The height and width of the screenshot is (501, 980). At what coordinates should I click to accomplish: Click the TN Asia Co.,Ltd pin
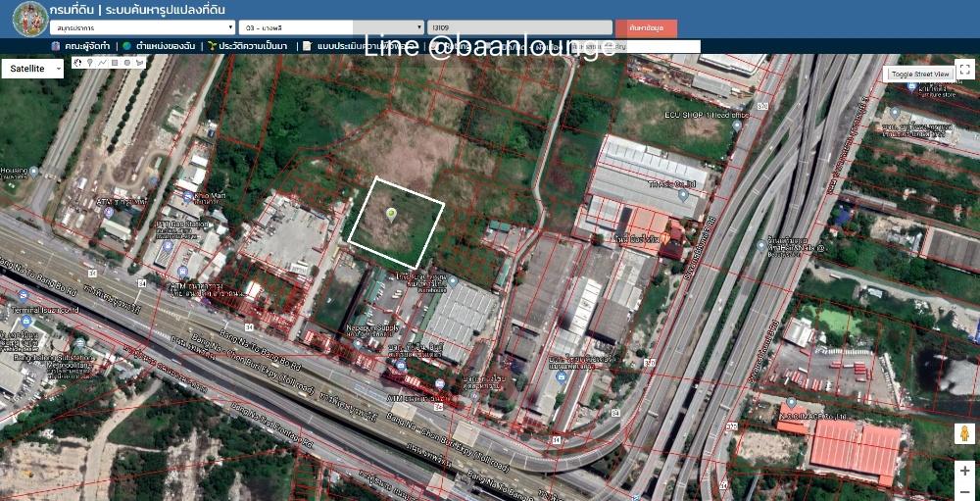(x=684, y=195)
